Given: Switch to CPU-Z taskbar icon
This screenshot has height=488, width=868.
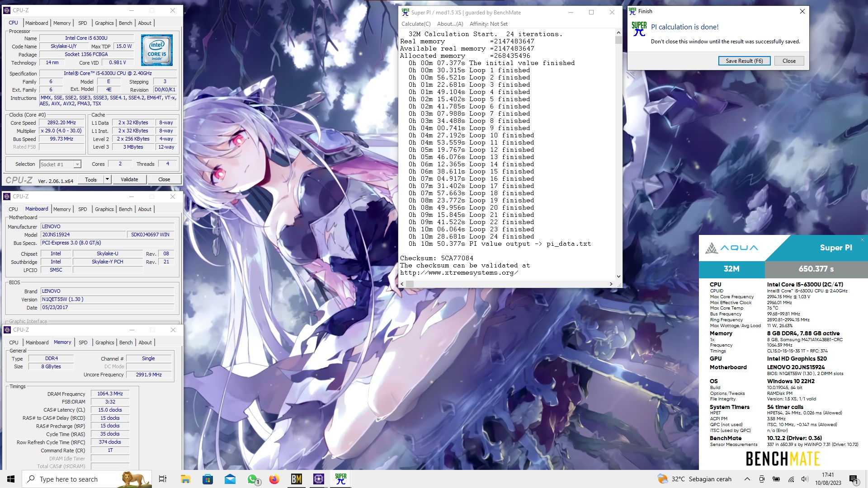Looking at the screenshot, I should click(x=319, y=479).
